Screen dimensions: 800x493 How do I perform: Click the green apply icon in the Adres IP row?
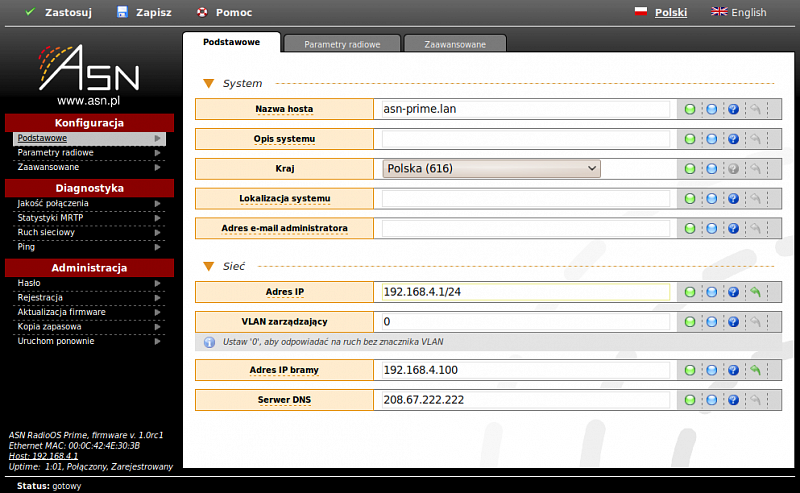(x=690, y=292)
